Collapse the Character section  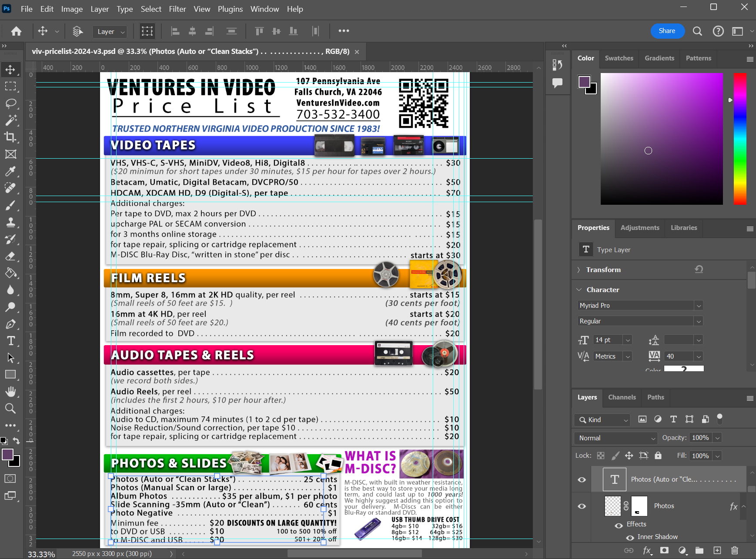point(579,290)
